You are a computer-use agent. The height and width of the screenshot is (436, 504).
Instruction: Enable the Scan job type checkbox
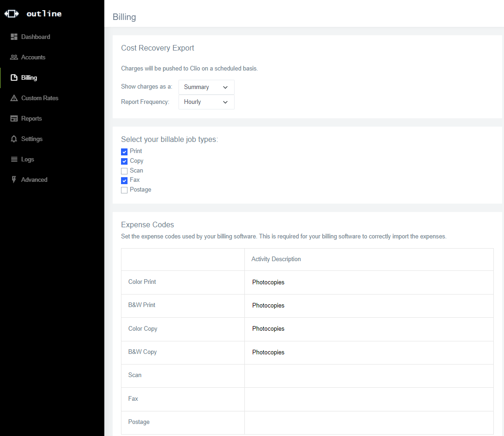(x=124, y=171)
